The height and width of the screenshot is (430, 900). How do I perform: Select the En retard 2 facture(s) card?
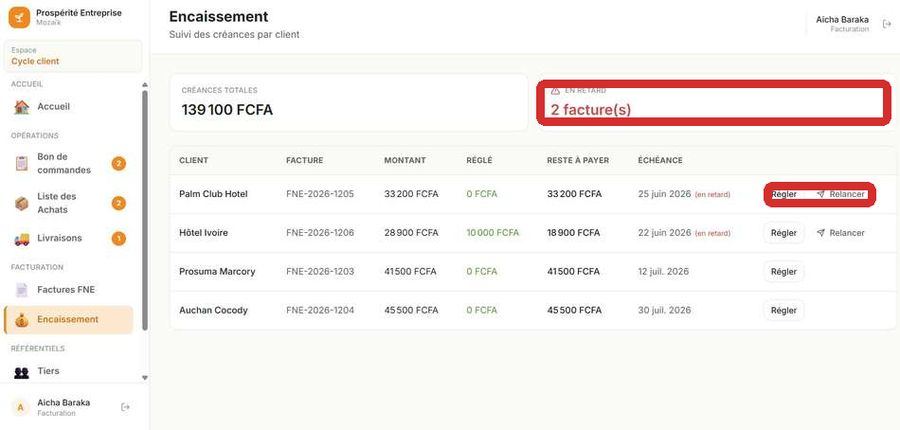[x=713, y=103]
